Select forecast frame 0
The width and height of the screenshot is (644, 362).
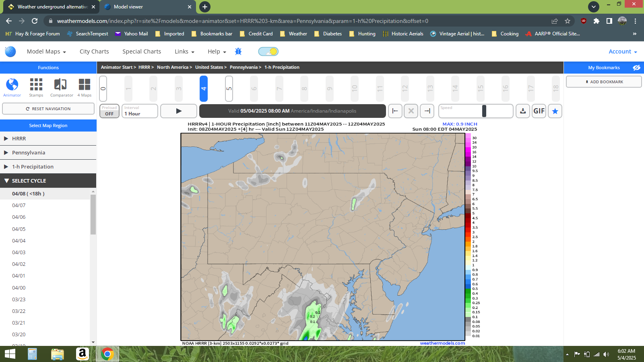point(103,88)
